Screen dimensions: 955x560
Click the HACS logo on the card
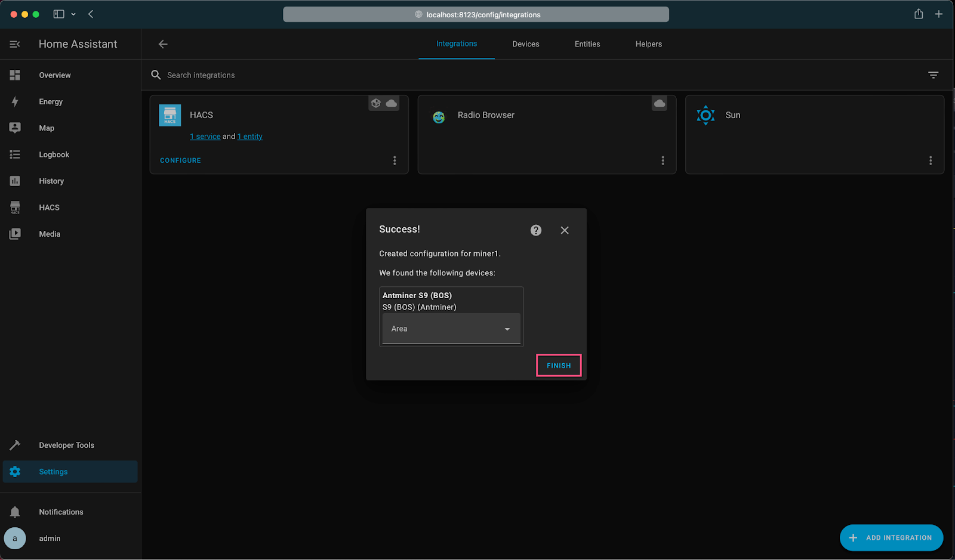tap(170, 115)
